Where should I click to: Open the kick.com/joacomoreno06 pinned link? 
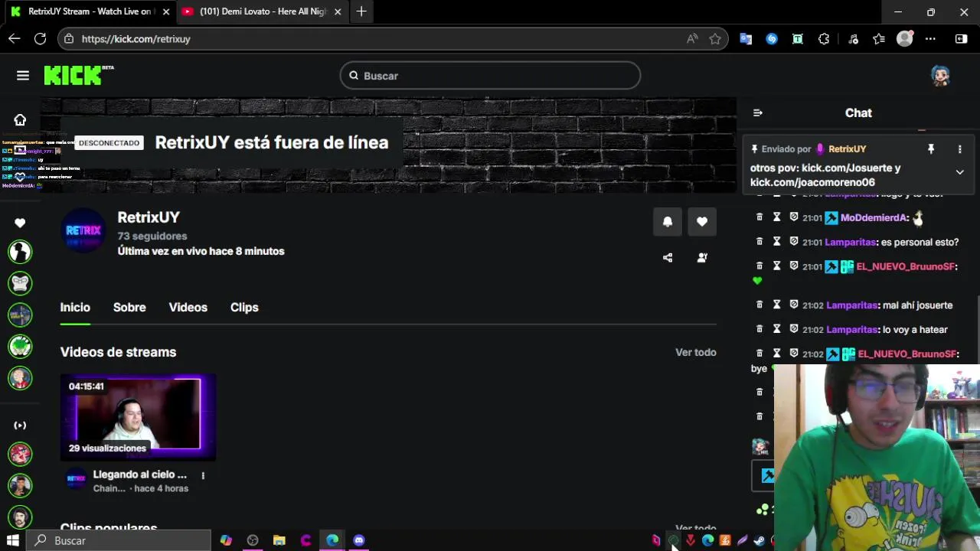pos(812,182)
